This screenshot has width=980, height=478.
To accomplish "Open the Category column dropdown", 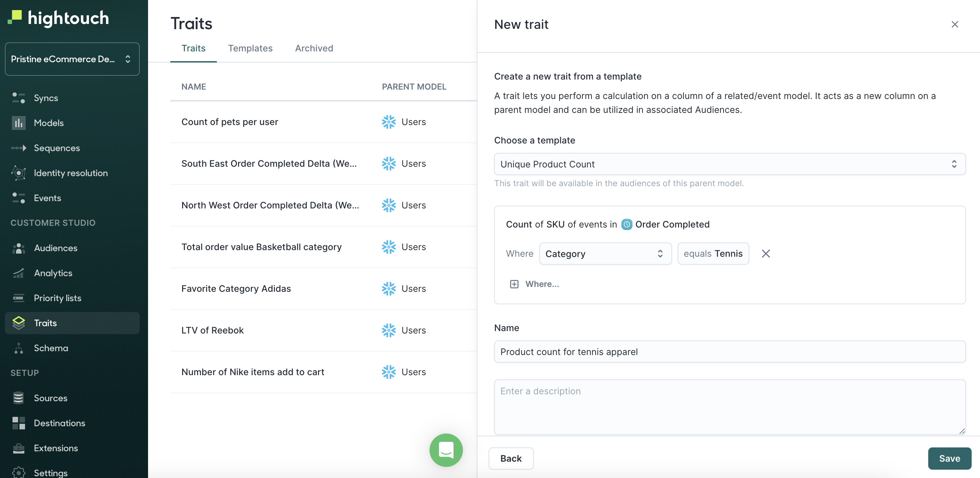I will tap(605, 254).
